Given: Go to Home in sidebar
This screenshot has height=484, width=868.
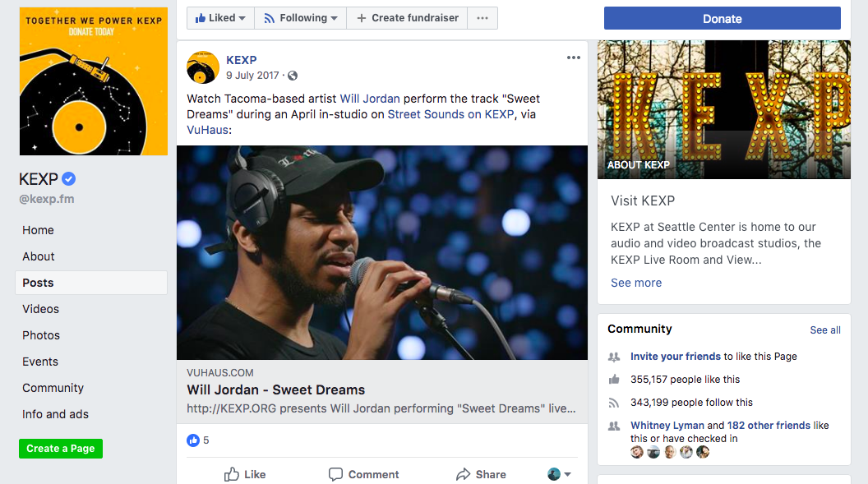Looking at the screenshot, I should (38, 230).
